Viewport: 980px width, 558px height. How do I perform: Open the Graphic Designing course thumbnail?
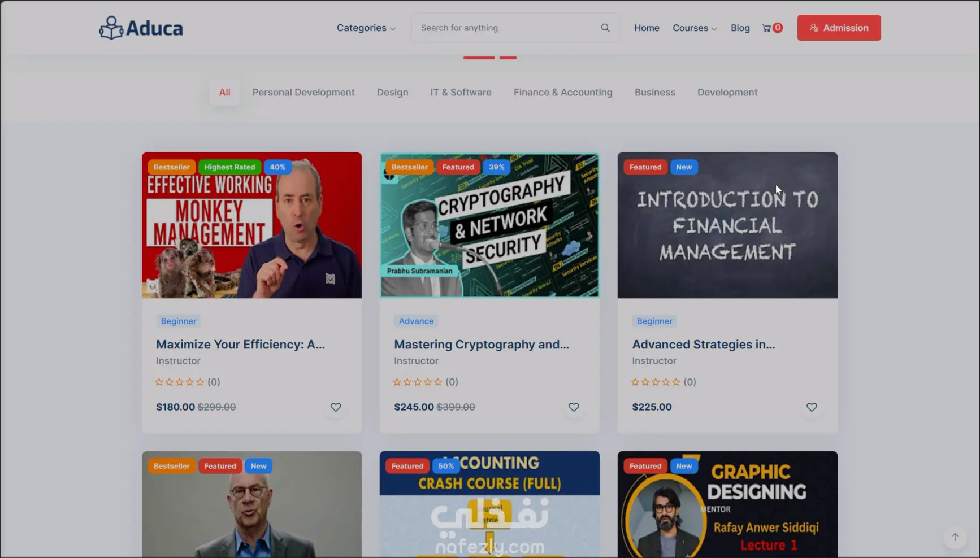(x=728, y=504)
